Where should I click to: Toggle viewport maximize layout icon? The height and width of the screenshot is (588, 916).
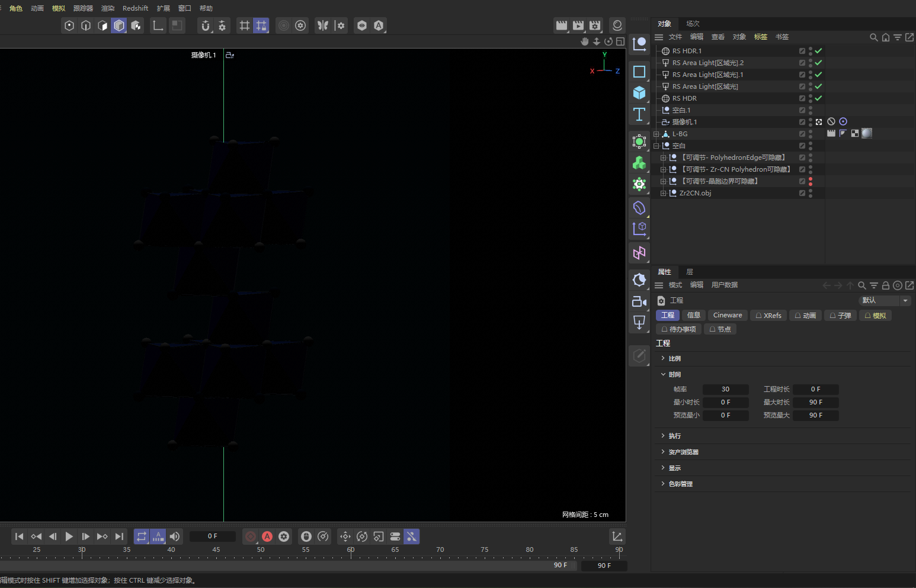pyautogui.click(x=620, y=41)
